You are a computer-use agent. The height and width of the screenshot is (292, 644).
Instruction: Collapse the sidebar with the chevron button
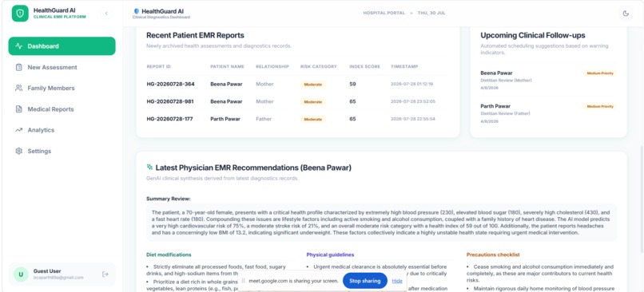106,13
